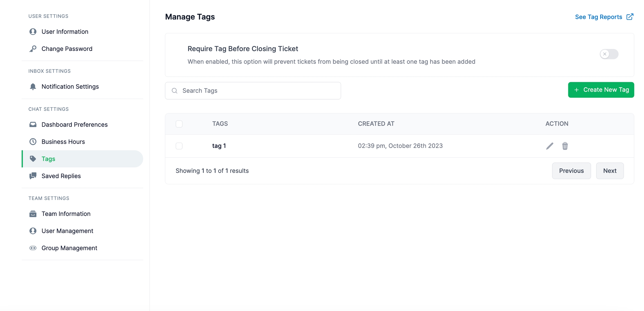Viewport: 644px width, 311px height.
Task: Click the external link icon beside See Tag Reports
Action: pyautogui.click(x=630, y=17)
